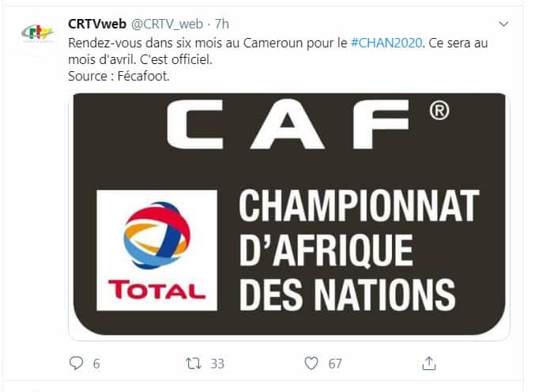View the 67 likes count

click(335, 364)
